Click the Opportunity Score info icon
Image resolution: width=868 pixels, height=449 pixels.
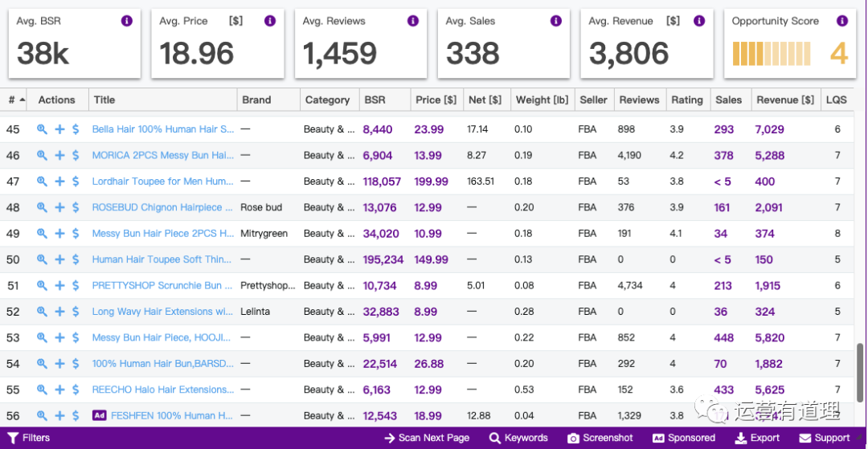[841, 22]
